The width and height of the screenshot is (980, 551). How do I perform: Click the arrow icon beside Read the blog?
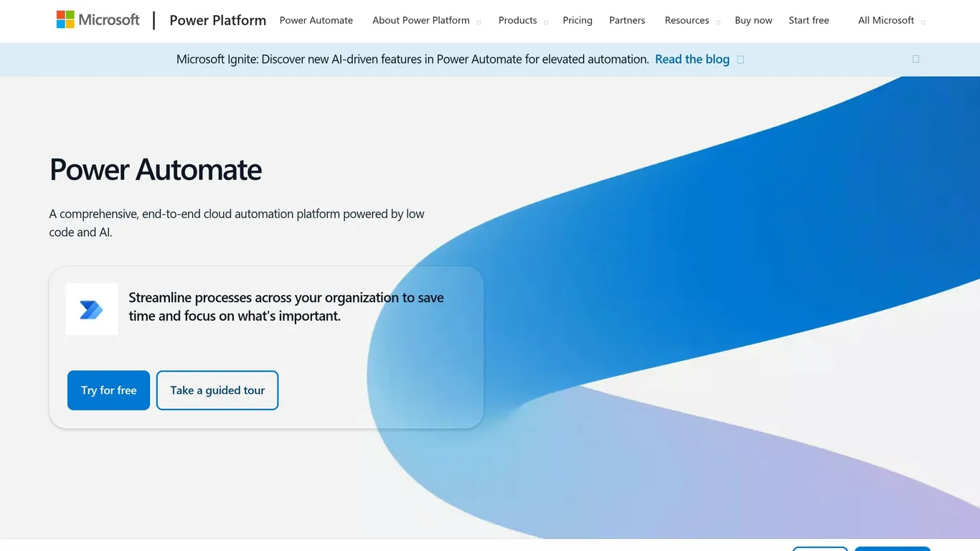point(741,60)
